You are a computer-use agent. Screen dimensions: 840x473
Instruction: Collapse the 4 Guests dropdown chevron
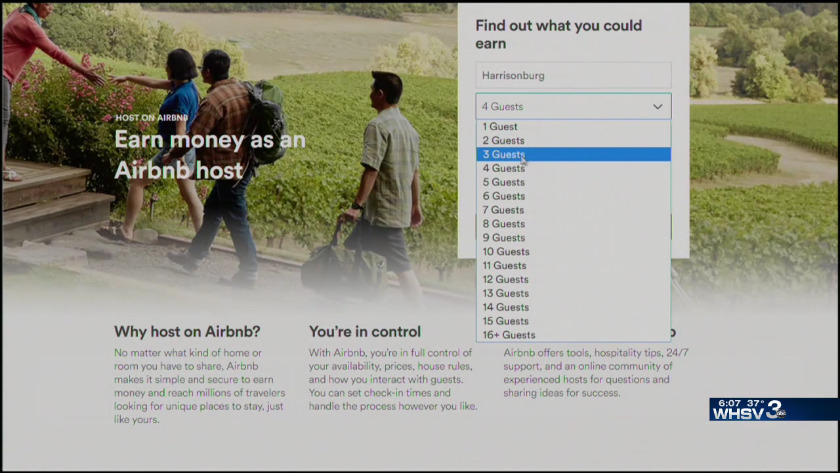coord(657,106)
